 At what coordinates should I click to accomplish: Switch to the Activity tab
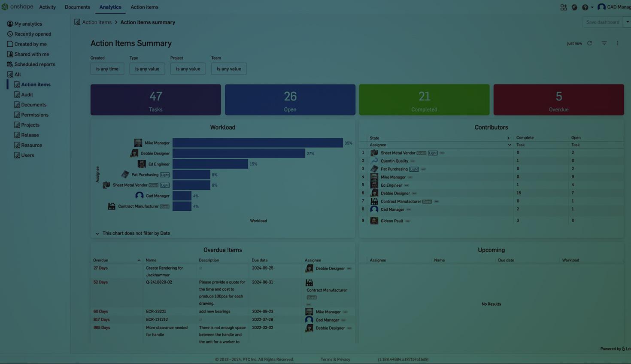click(47, 7)
